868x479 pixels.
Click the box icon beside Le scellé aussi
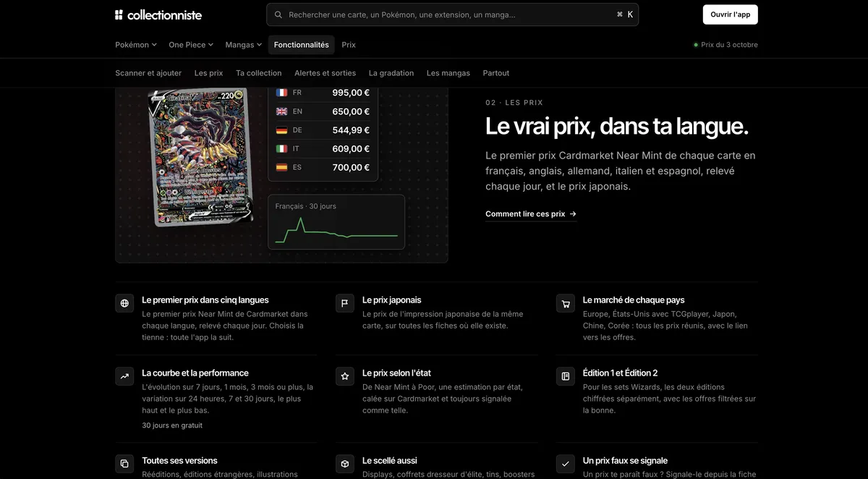[345, 464]
